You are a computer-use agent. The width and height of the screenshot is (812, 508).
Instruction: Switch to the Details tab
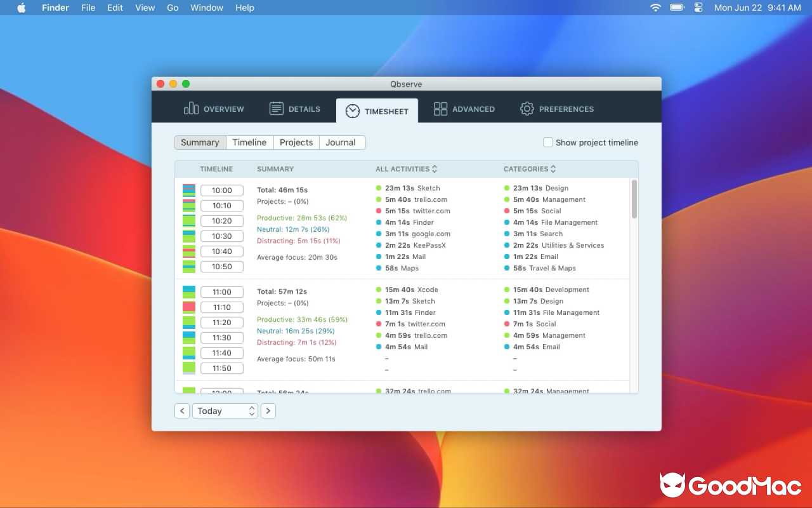point(295,109)
